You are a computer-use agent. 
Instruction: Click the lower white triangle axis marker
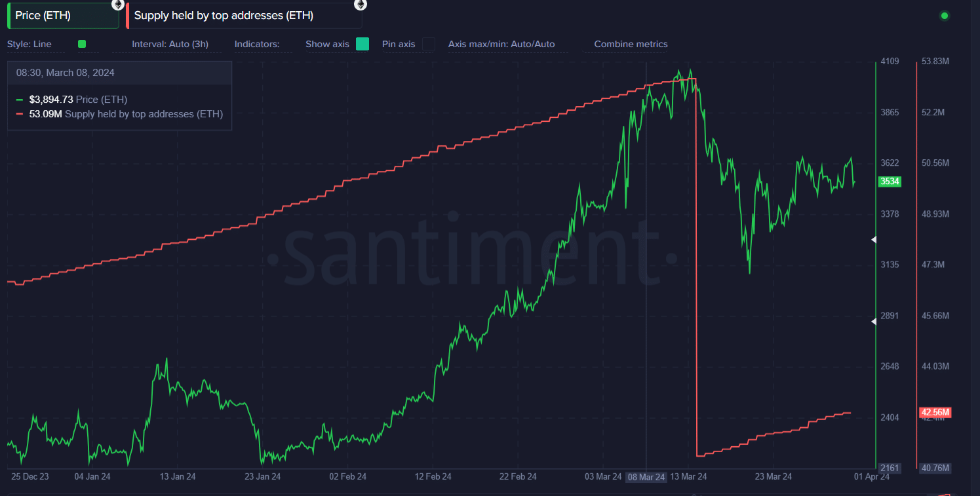[874, 321]
